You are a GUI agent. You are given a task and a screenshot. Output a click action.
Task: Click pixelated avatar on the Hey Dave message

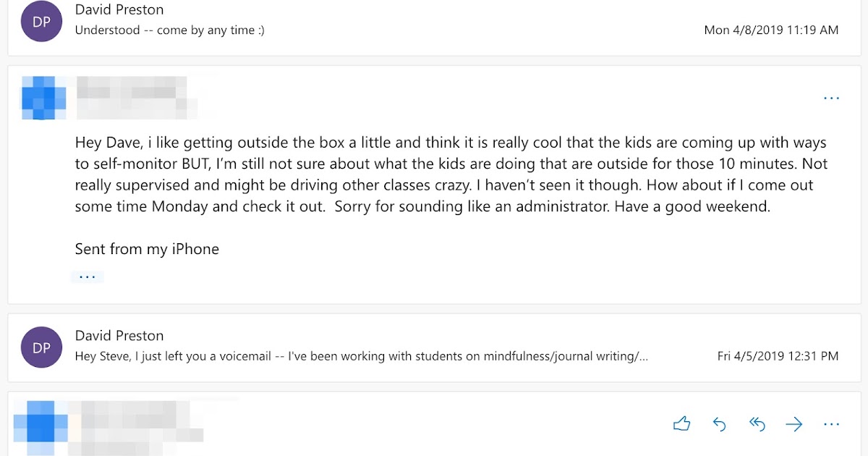pyautogui.click(x=43, y=98)
